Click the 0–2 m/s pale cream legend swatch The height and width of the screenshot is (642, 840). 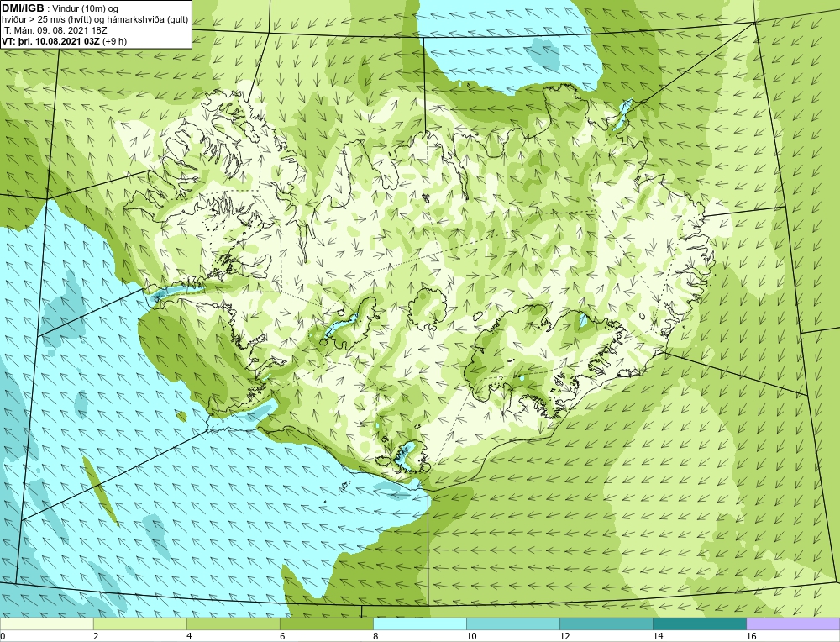[x=47, y=624]
